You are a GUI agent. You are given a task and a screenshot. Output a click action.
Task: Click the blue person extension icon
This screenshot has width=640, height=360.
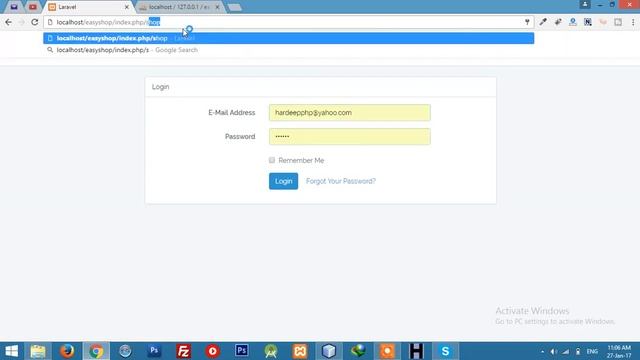pos(573,22)
